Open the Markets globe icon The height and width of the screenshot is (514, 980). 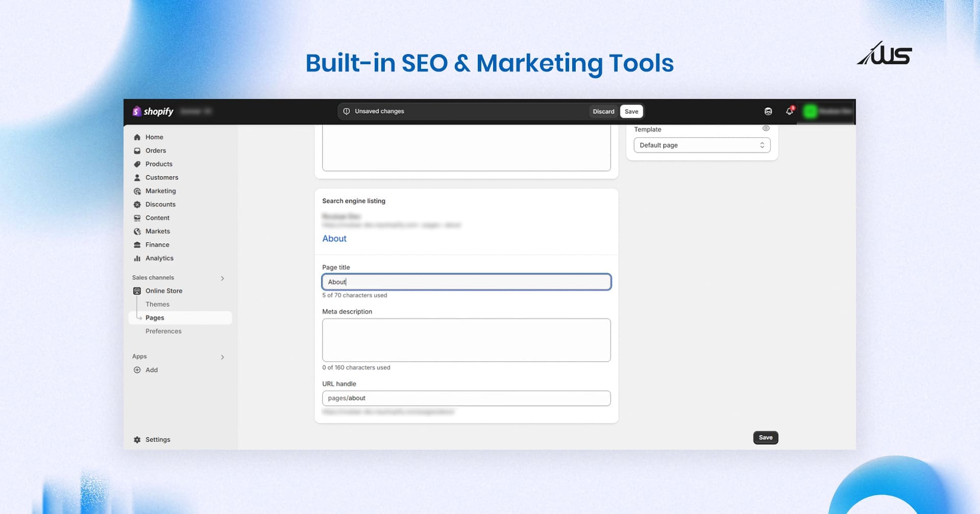pos(137,232)
